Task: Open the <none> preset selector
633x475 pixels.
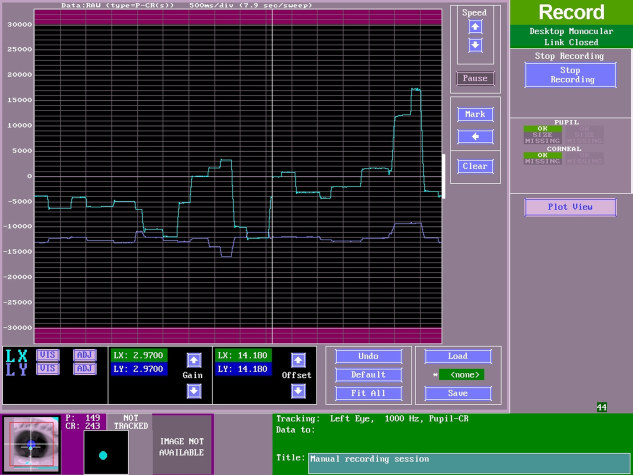Action: click(461, 375)
